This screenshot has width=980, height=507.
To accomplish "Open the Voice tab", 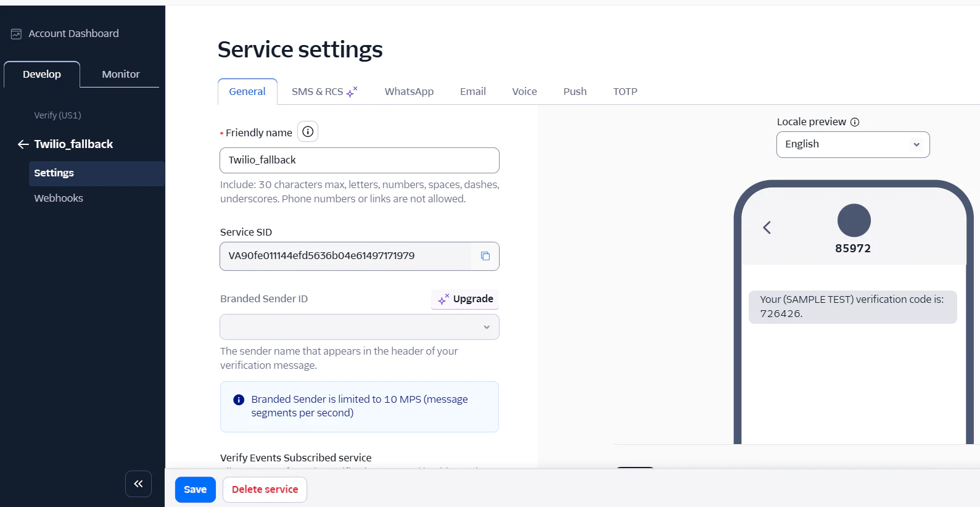I will [x=524, y=91].
